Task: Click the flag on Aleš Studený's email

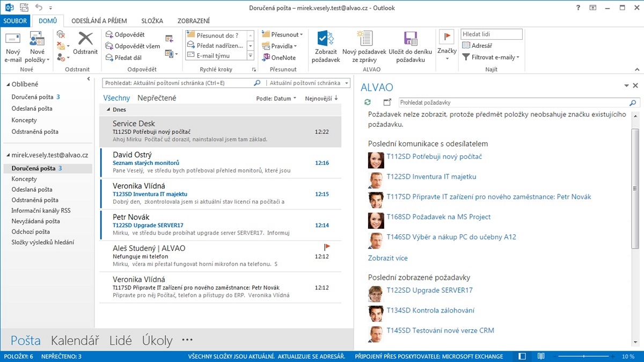Action: 327,247
